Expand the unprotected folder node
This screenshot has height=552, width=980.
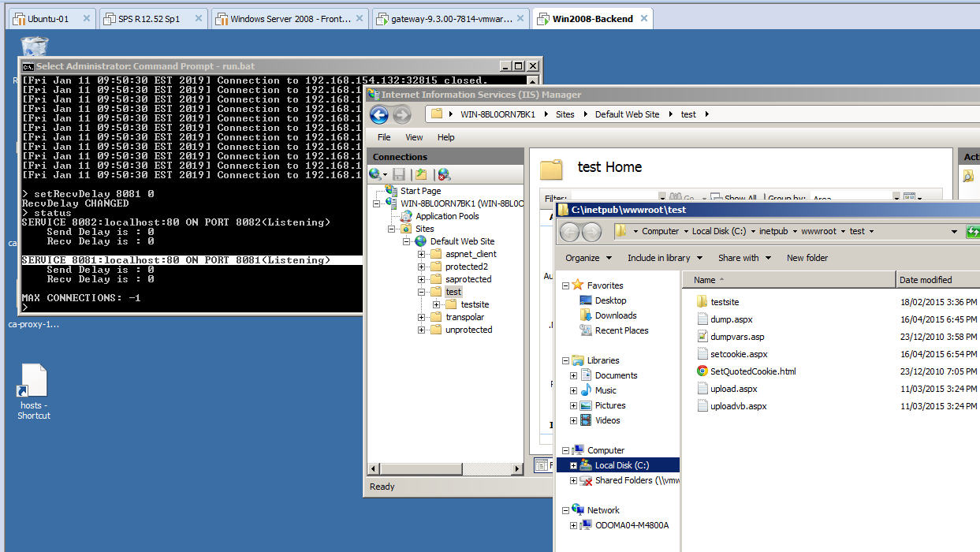[x=422, y=330]
